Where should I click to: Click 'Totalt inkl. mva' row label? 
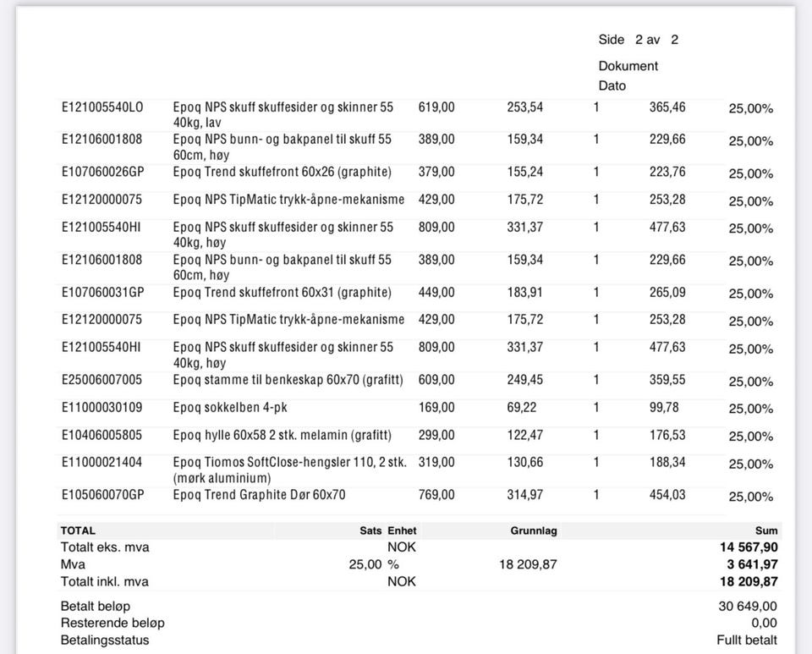click(105, 581)
